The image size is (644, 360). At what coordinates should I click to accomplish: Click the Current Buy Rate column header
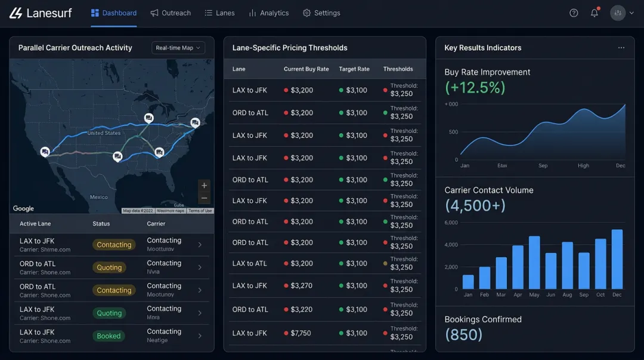pos(306,69)
